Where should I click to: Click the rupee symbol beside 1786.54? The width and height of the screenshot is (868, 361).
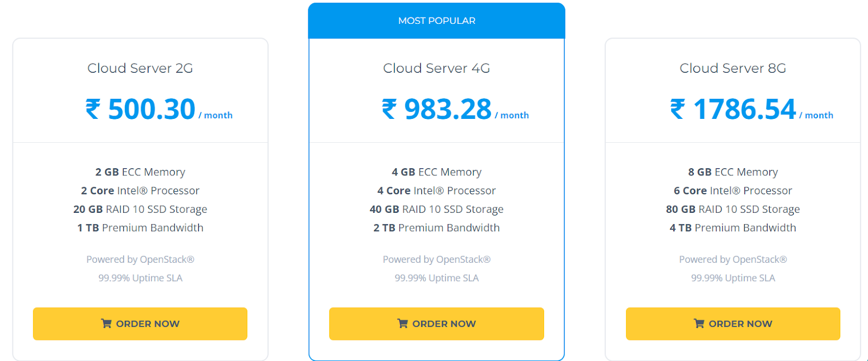[678, 109]
